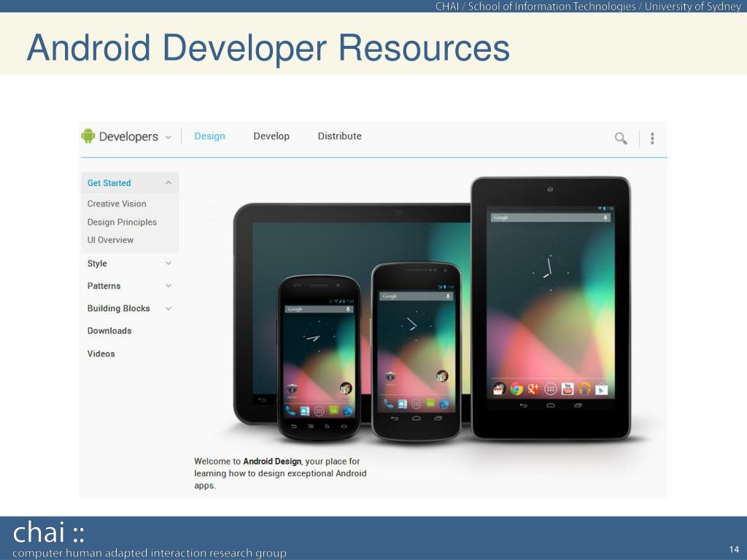Image resolution: width=747 pixels, height=560 pixels.
Task: Click the Developers site title
Action: [128, 136]
